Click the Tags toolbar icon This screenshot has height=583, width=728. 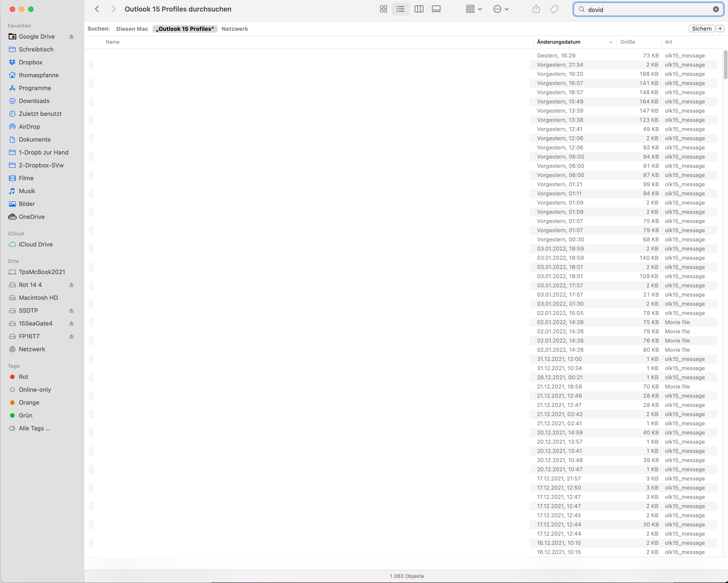(x=554, y=9)
